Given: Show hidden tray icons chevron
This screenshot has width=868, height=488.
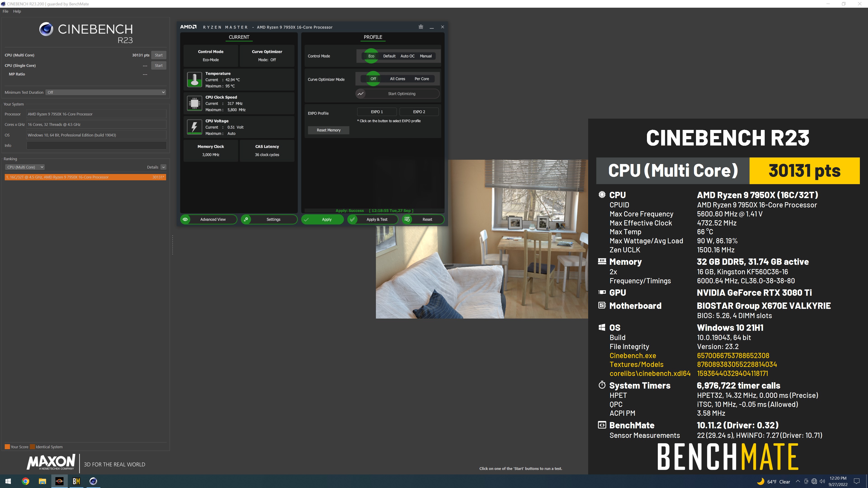Looking at the screenshot, I should (x=797, y=481).
